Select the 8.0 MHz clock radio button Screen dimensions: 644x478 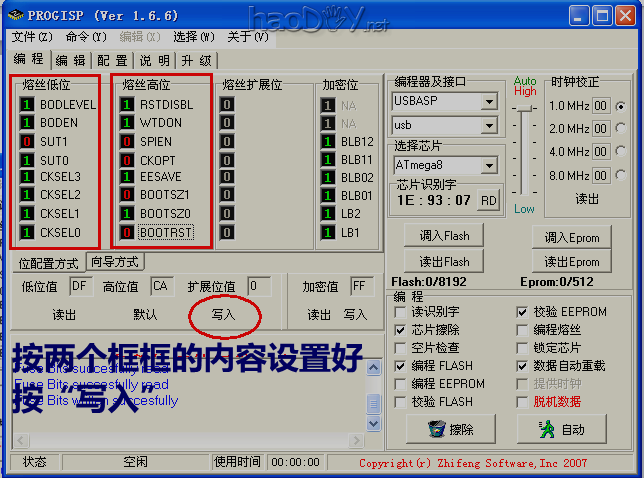click(x=621, y=176)
